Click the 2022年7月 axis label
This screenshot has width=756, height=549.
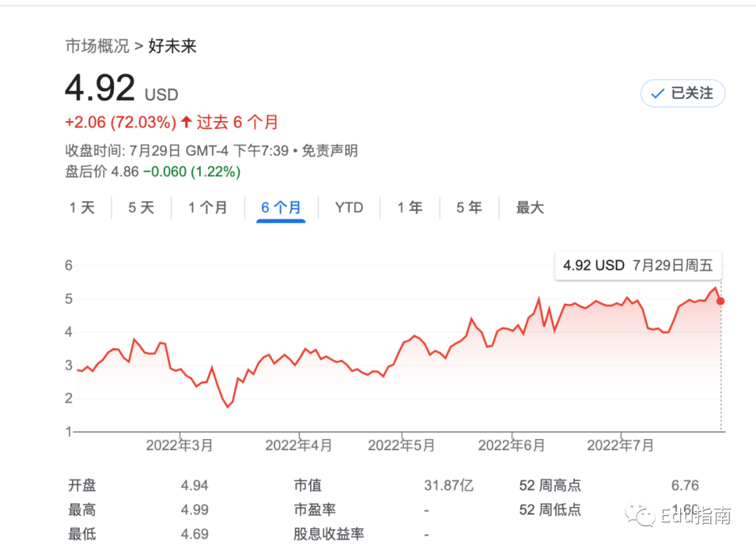(620, 445)
